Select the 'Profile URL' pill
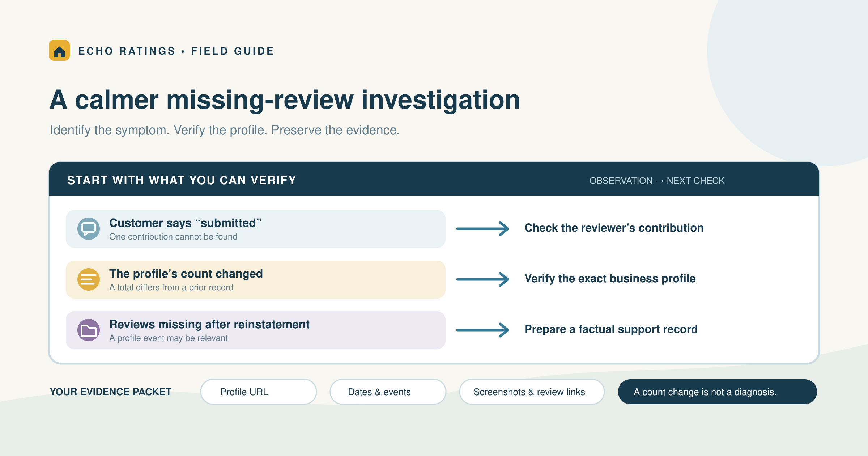Image resolution: width=868 pixels, height=456 pixels. [259, 392]
